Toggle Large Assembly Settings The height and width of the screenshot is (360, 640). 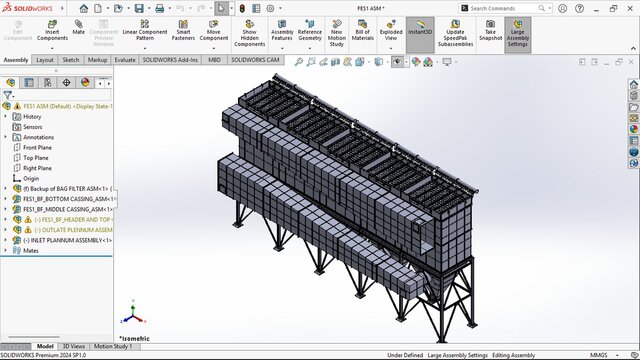click(518, 35)
